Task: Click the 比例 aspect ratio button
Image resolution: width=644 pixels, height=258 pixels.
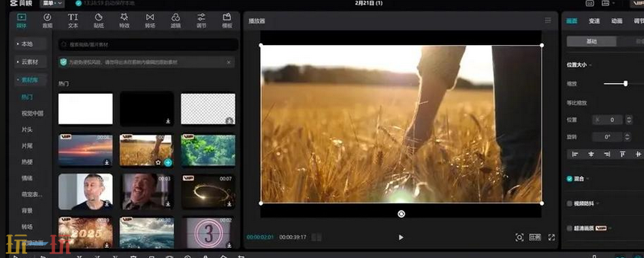Action: point(535,237)
